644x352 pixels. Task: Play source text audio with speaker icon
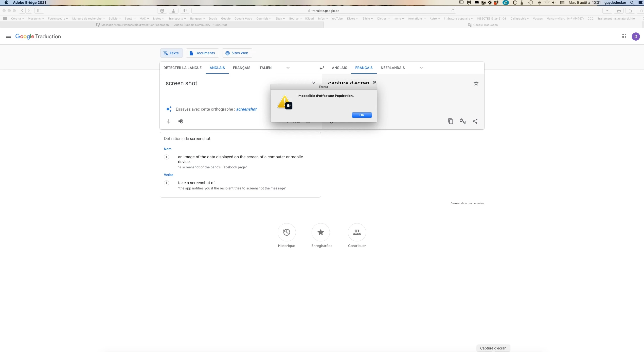[x=181, y=121]
